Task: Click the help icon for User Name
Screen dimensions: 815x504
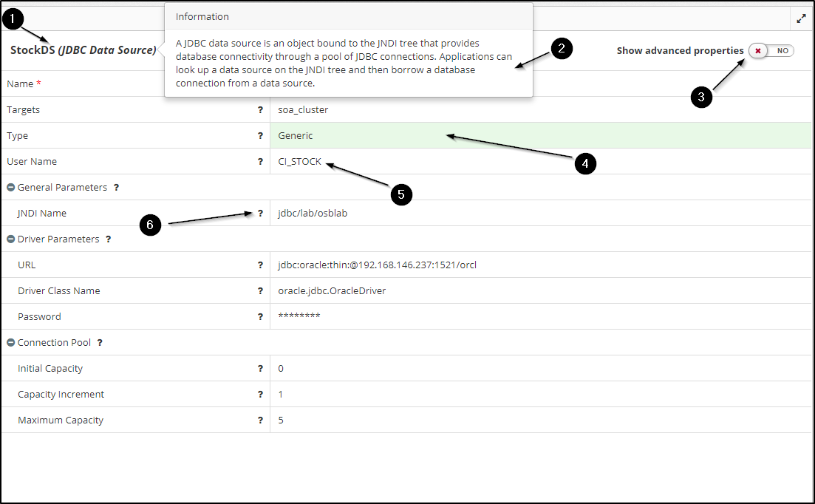Action: [260, 162]
